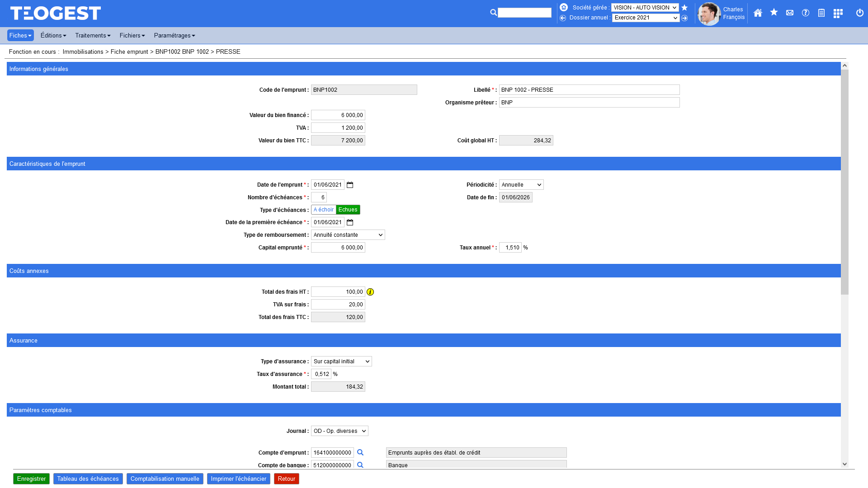Open the Type d'assurance dropdown
This screenshot has height=488, width=868.
[341, 361]
